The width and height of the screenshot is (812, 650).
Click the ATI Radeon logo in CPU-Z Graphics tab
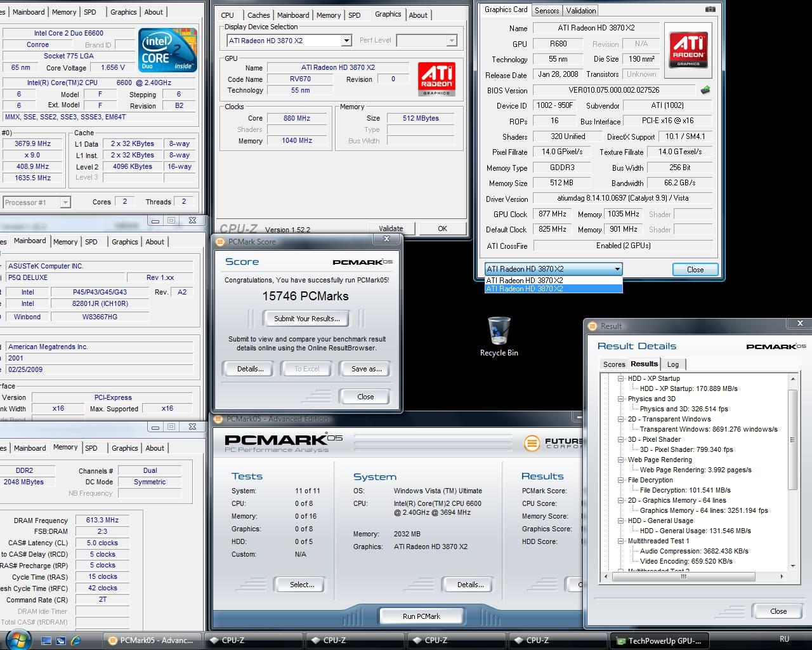pos(436,79)
